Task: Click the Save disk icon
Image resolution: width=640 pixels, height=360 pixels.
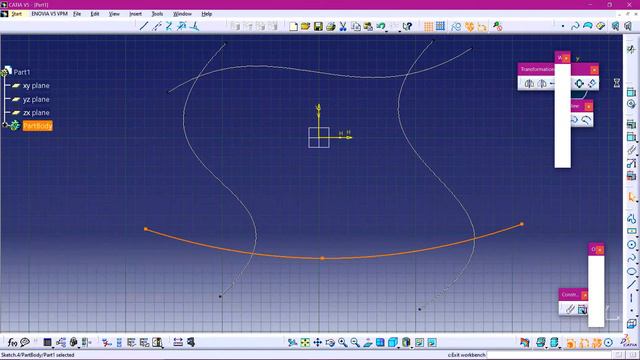Action: pos(318,27)
